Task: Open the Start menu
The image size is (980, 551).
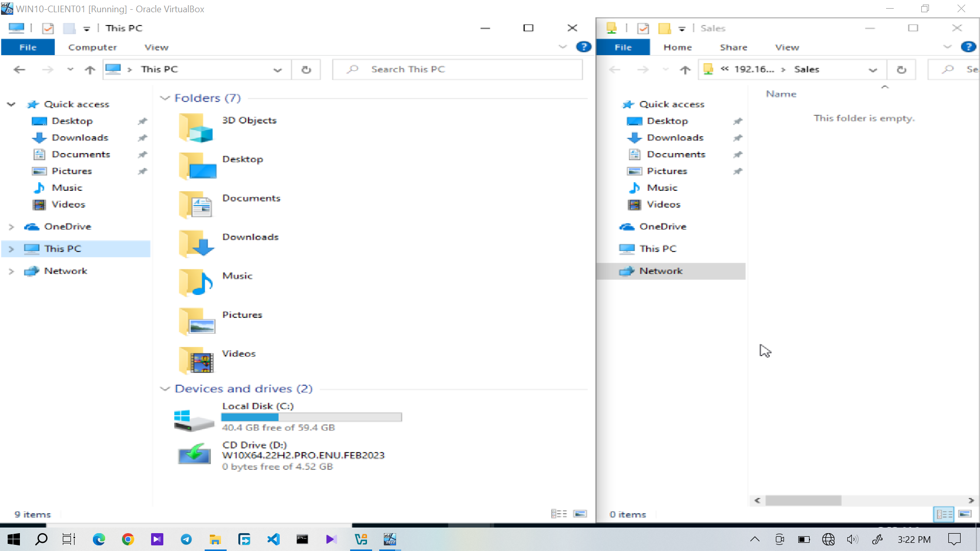Action: pos(14,539)
